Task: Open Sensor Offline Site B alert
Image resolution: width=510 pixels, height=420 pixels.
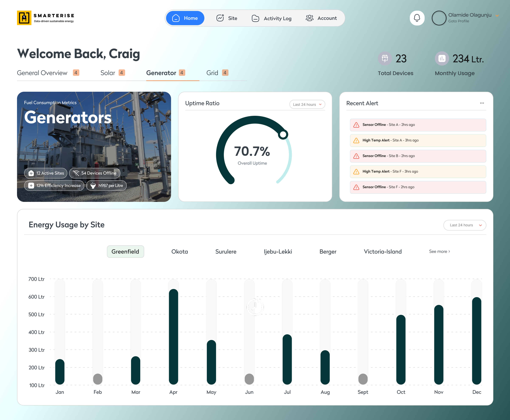Action: [418, 156]
